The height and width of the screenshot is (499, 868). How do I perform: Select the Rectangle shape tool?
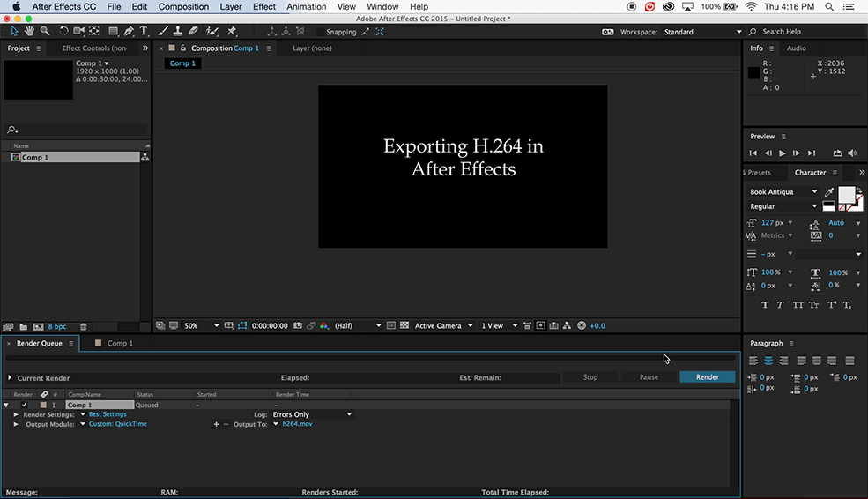tap(113, 32)
